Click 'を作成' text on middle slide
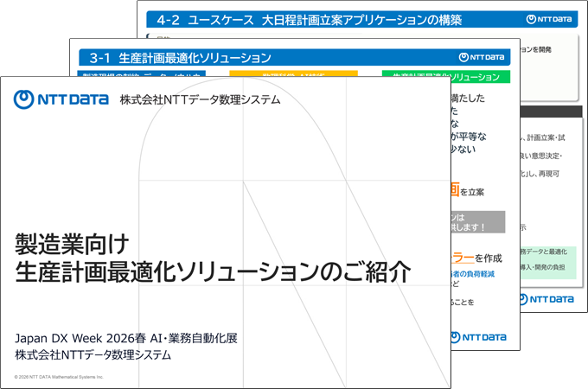 (489, 258)
